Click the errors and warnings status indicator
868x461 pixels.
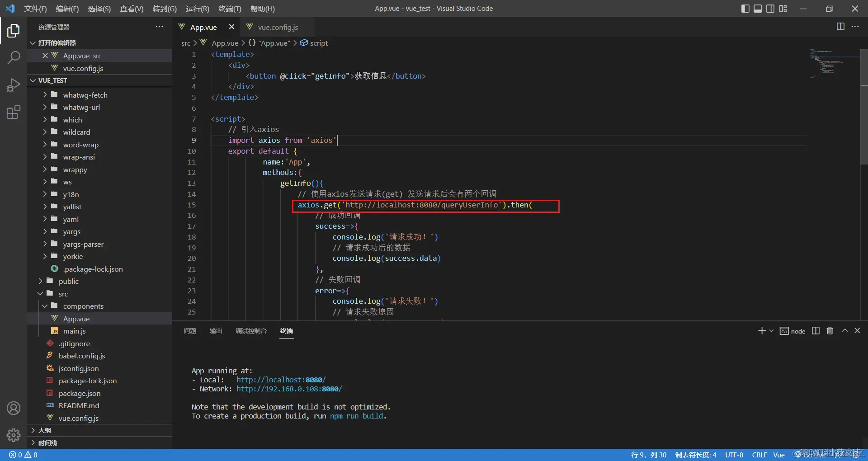click(23, 455)
